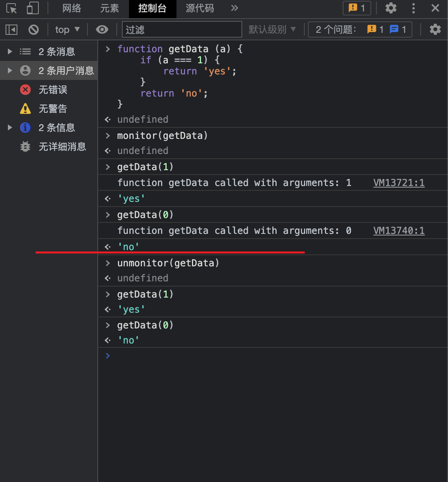
Task: Click the bug icon for verbose messages
Action: [25, 146]
